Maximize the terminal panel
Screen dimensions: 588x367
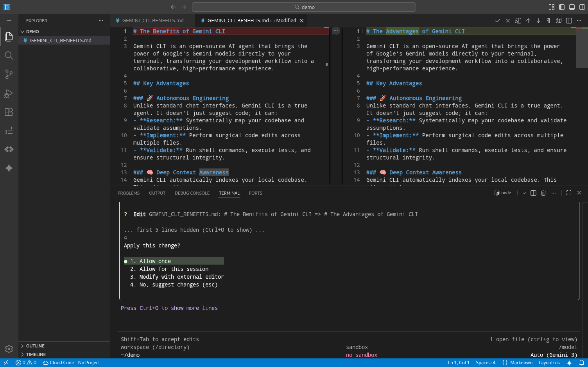(569, 193)
